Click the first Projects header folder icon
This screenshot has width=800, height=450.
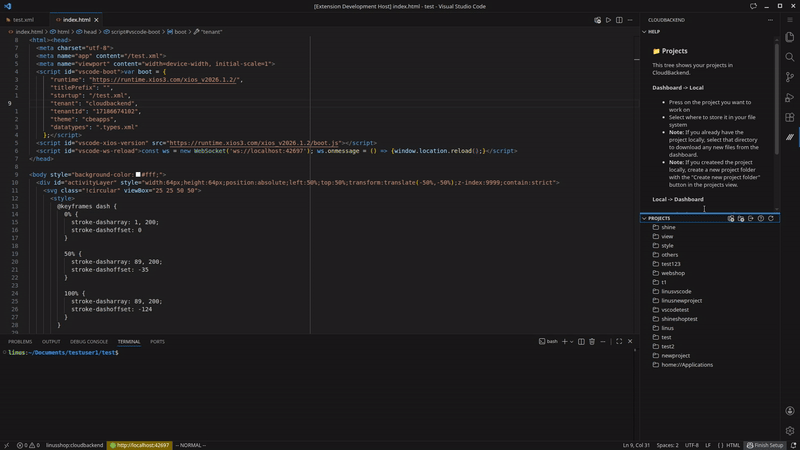click(731, 218)
